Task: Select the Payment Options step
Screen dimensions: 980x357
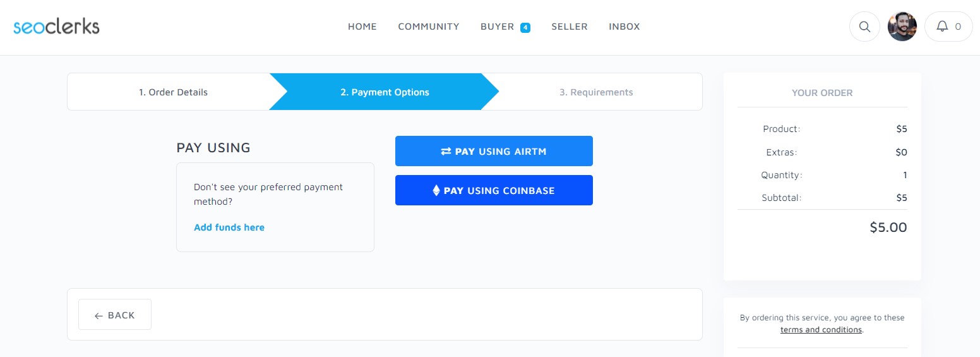Action: [385, 92]
